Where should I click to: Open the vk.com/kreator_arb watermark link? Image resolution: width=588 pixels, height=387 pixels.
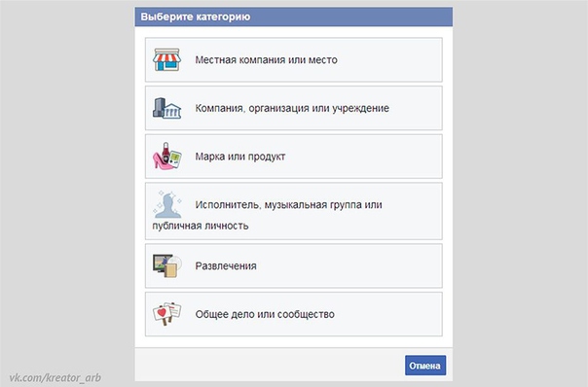point(55,377)
